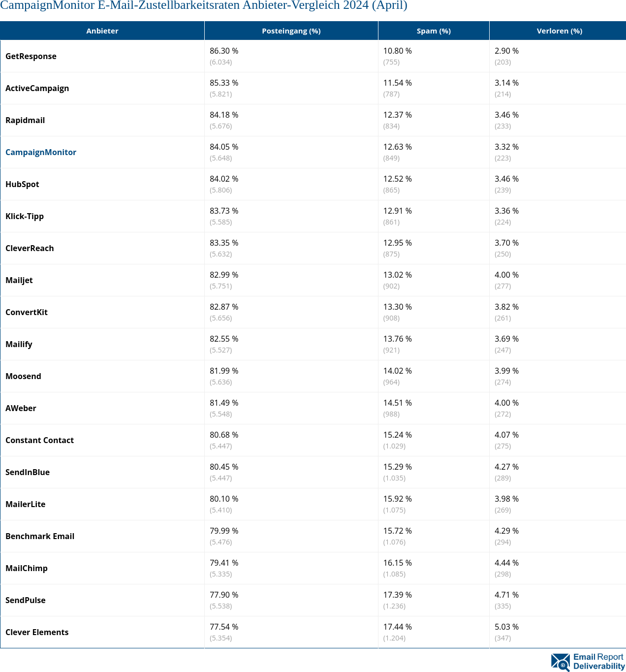Click the Rapidmail provider name
The width and height of the screenshot is (626, 672).
(25, 120)
